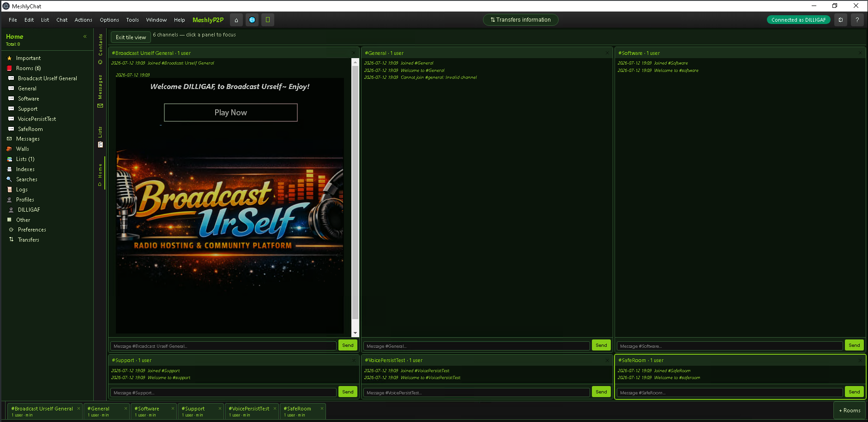Viewport: 868px width, 422px height.
Task: Close the #General bottom tab
Action: click(x=126, y=408)
